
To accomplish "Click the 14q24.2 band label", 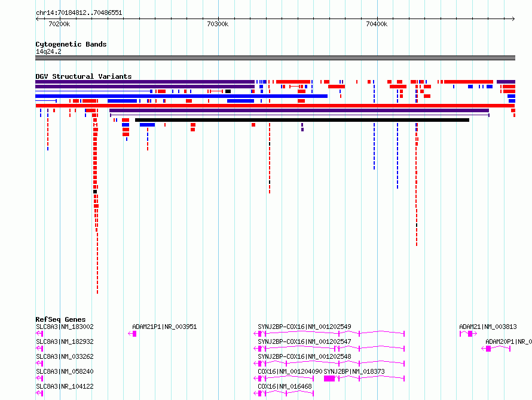I will click(x=48, y=51).
